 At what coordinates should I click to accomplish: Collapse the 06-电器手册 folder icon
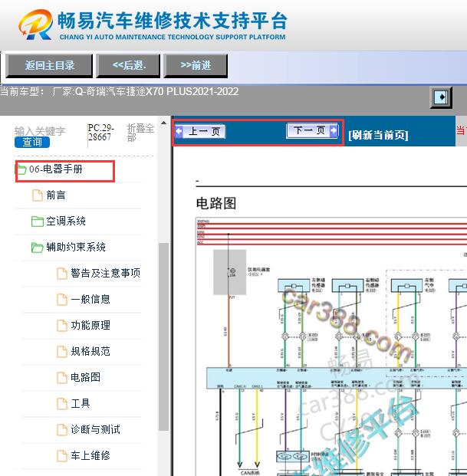point(21,169)
